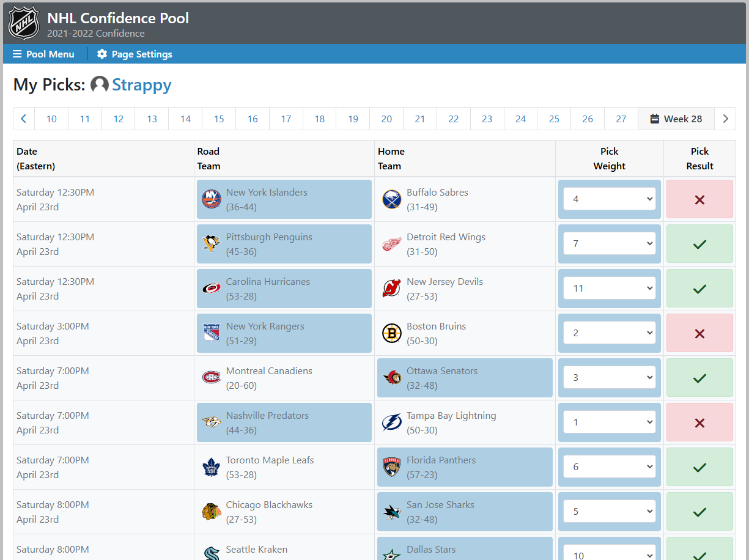Click the Tampa Bay Lightning logo
The height and width of the screenshot is (560, 749).
(392, 422)
